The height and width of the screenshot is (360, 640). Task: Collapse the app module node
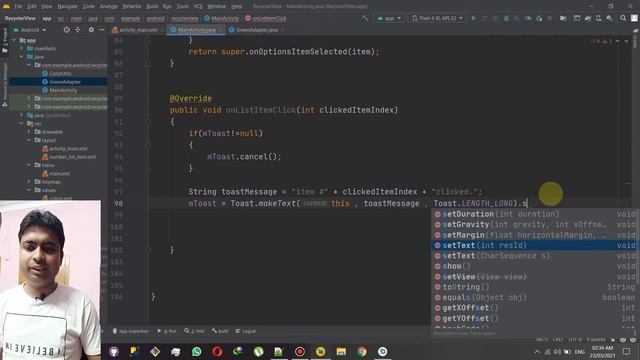[14, 40]
